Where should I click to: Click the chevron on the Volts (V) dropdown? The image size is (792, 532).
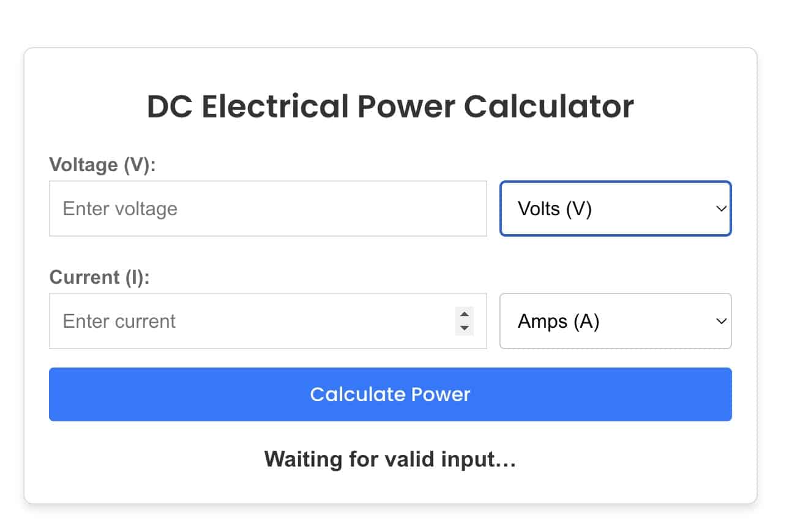pos(720,209)
